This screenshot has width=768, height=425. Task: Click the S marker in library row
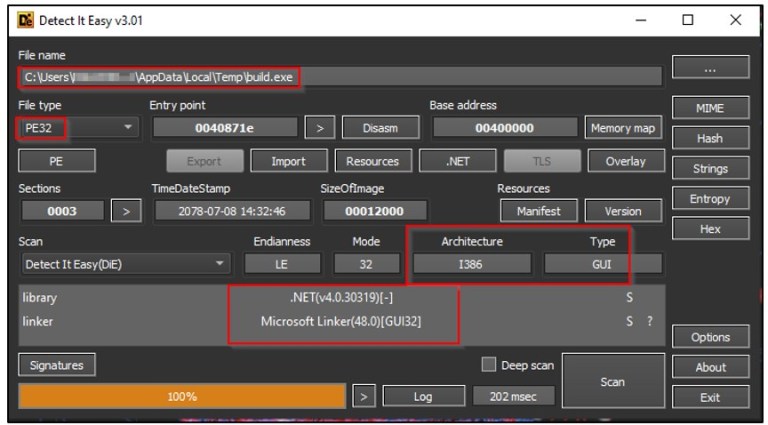pos(630,298)
